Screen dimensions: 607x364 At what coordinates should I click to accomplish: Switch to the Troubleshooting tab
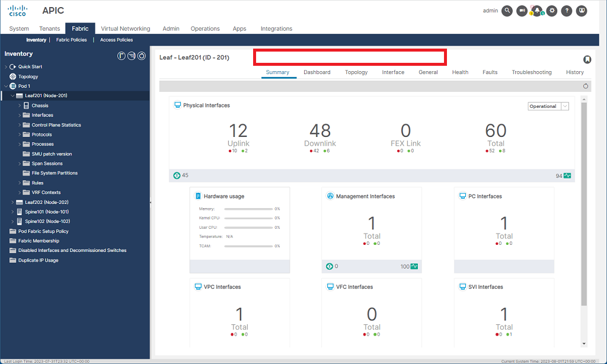click(532, 72)
